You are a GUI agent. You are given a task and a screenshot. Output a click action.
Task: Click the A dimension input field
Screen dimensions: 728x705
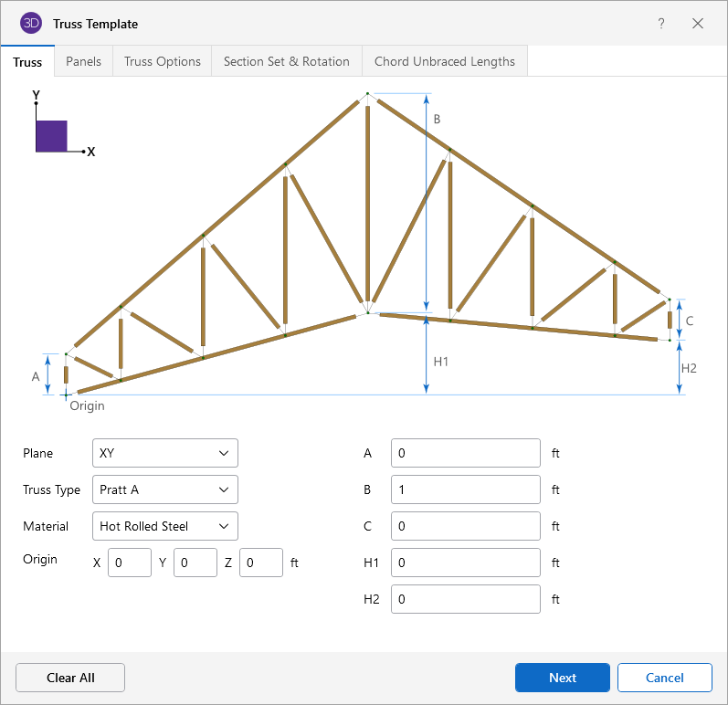click(x=466, y=453)
